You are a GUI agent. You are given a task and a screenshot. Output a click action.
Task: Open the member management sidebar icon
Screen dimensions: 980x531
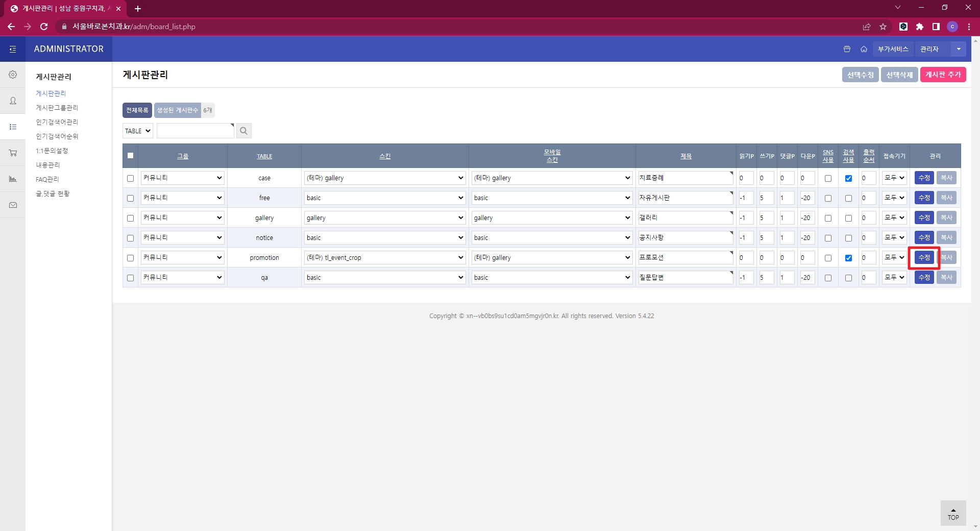pyautogui.click(x=13, y=101)
